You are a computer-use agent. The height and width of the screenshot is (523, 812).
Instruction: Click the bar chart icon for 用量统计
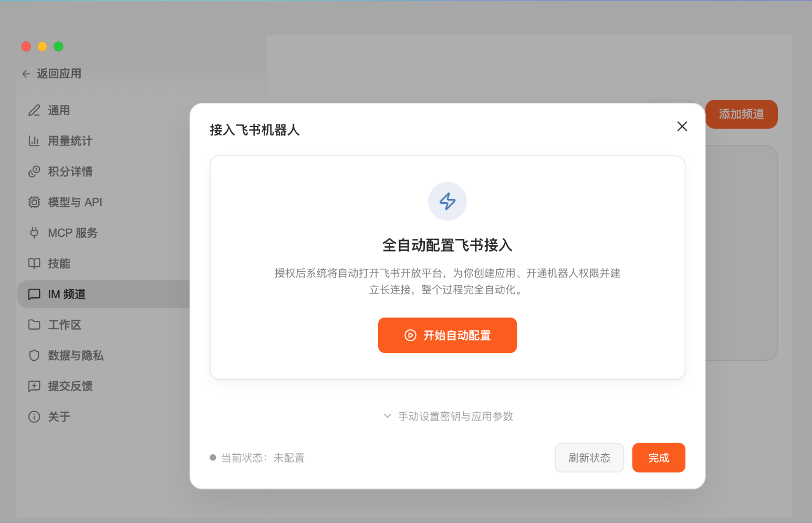pyautogui.click(x=34, y=141)
